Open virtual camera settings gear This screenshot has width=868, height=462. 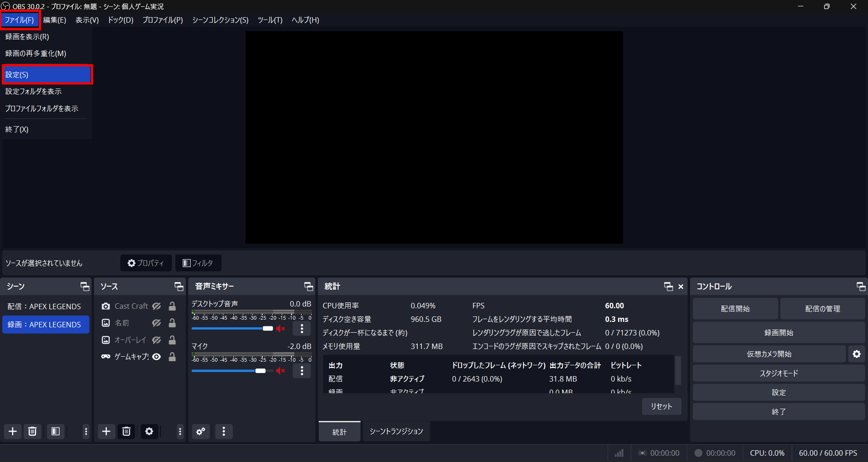pos(857,354)
